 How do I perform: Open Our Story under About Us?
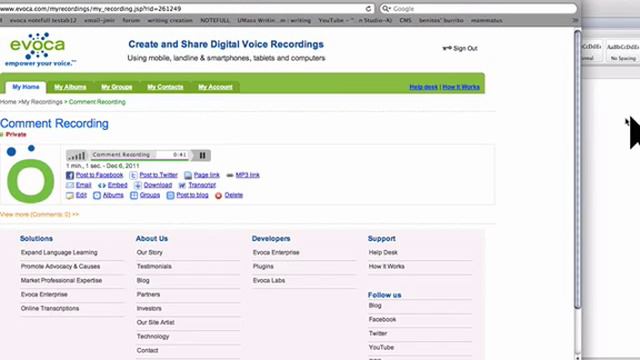(150, 253)
